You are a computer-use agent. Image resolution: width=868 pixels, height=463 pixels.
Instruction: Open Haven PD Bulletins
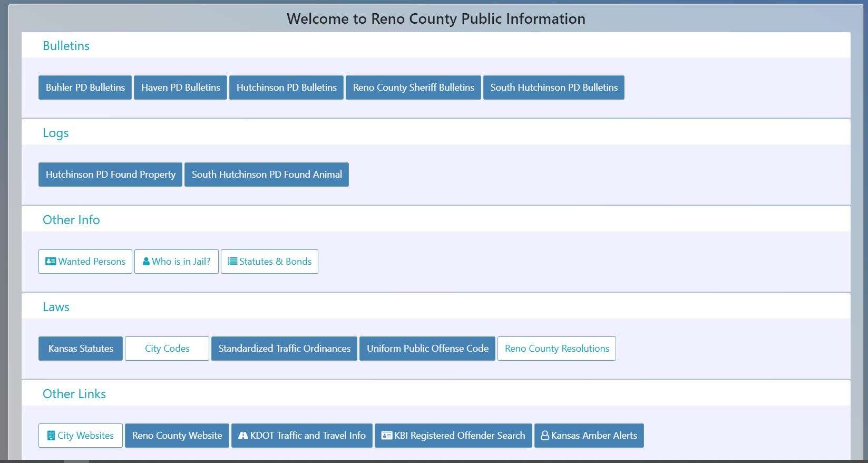point(180,88)
